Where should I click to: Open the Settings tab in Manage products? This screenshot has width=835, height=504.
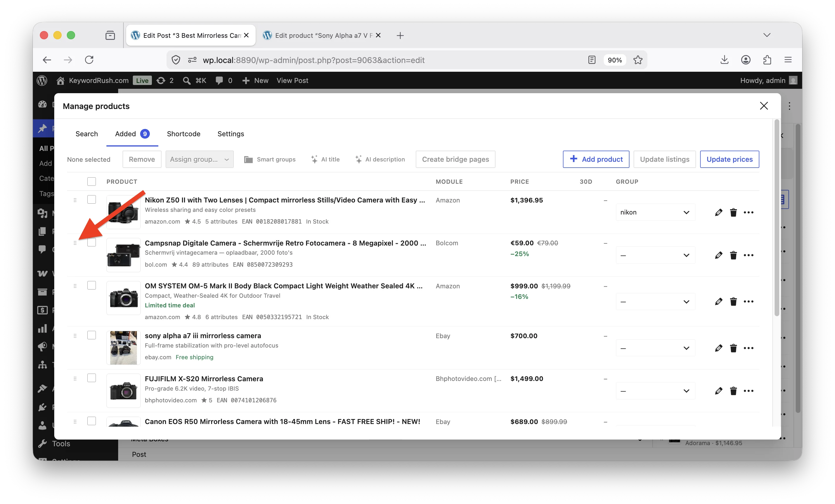pos(231,134)
